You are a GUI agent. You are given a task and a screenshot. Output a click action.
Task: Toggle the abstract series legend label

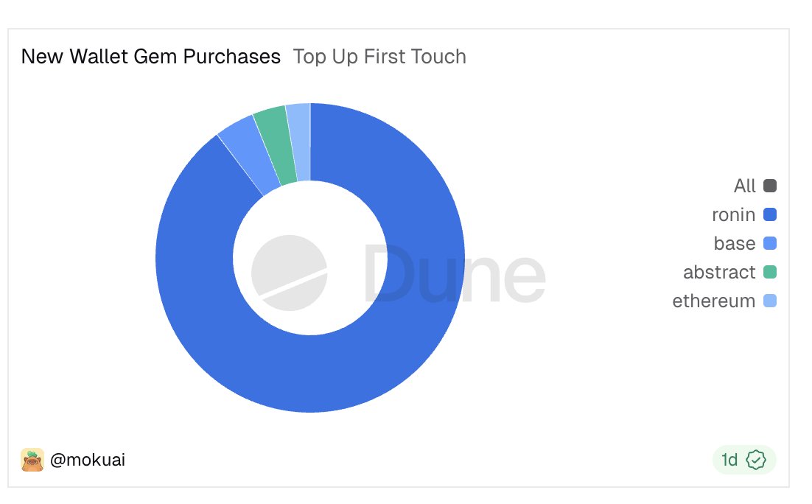(719, 273)
